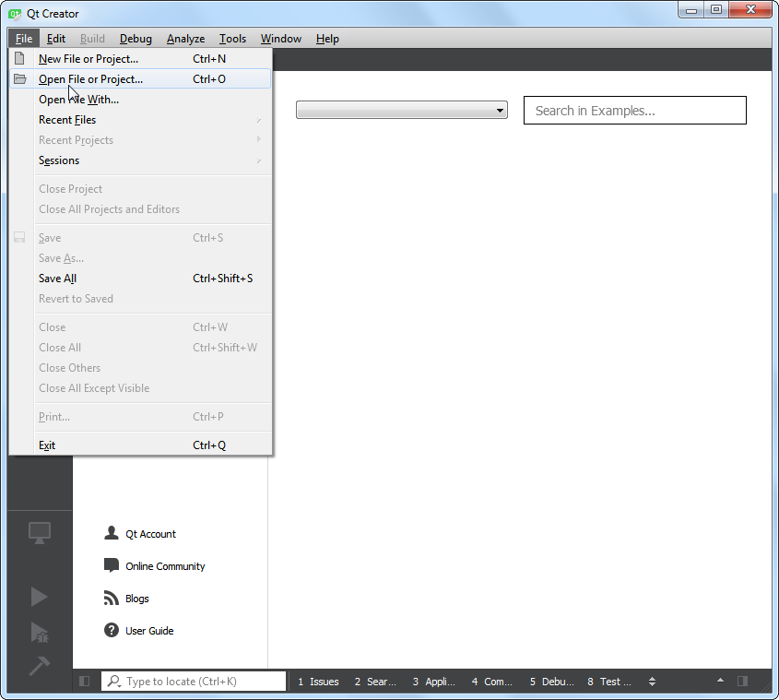
Task: Click the Run play icon in sidebar
Action: [x=39, y=597]
